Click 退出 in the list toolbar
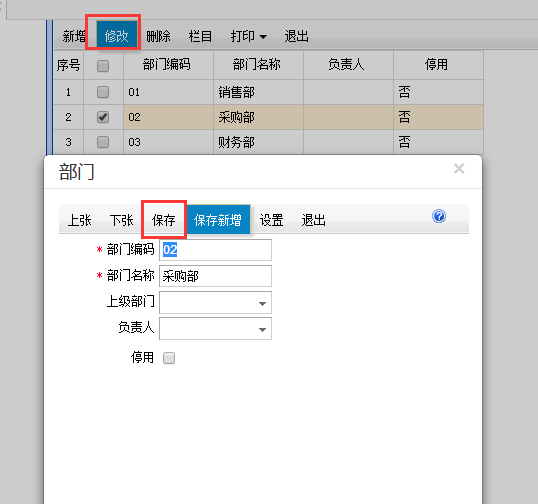538x504 pixels. point(296,36)
